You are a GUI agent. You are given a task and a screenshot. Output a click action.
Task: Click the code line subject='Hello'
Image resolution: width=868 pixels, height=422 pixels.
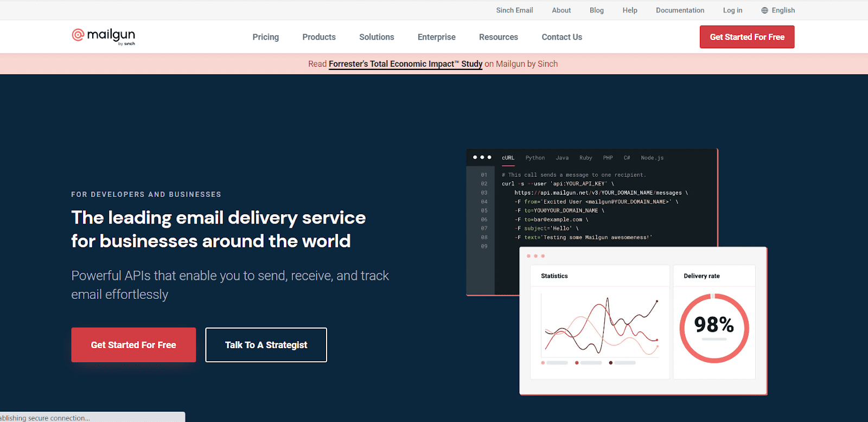click(547, 228)
